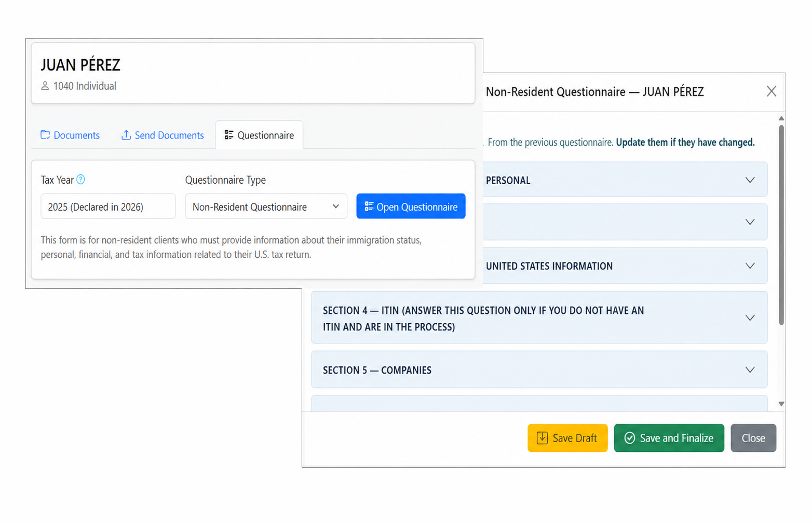Select the Questionnaire tab

pyautogui.click(x=259, y=135)
